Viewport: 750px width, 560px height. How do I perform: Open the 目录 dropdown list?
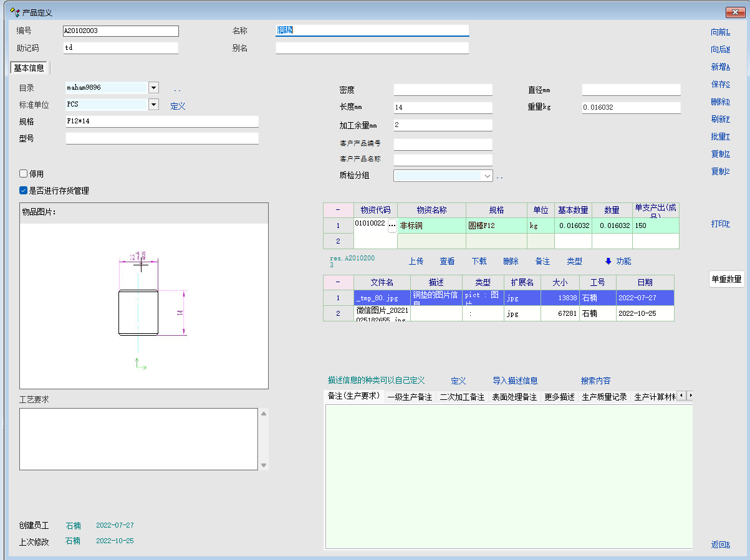[153, 88]
